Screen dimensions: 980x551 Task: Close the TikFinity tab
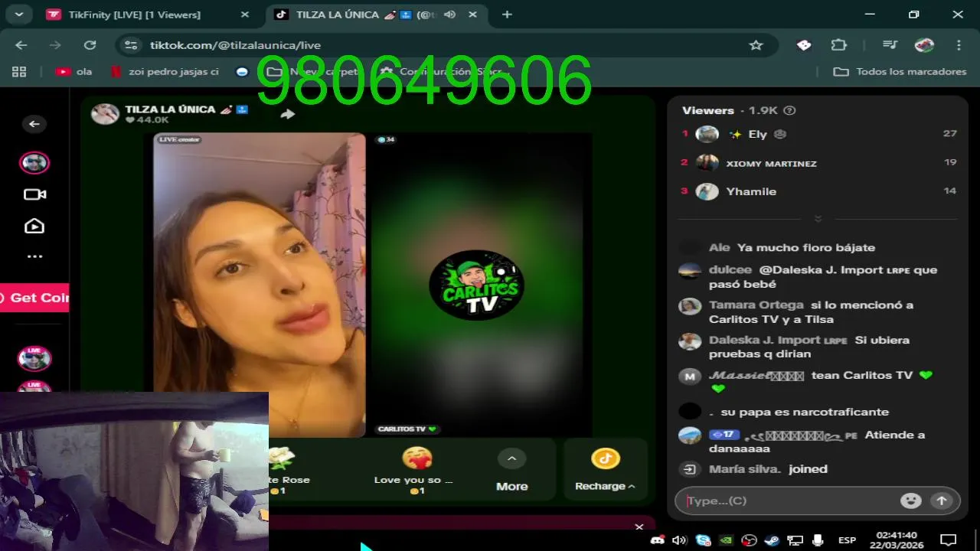244,15
